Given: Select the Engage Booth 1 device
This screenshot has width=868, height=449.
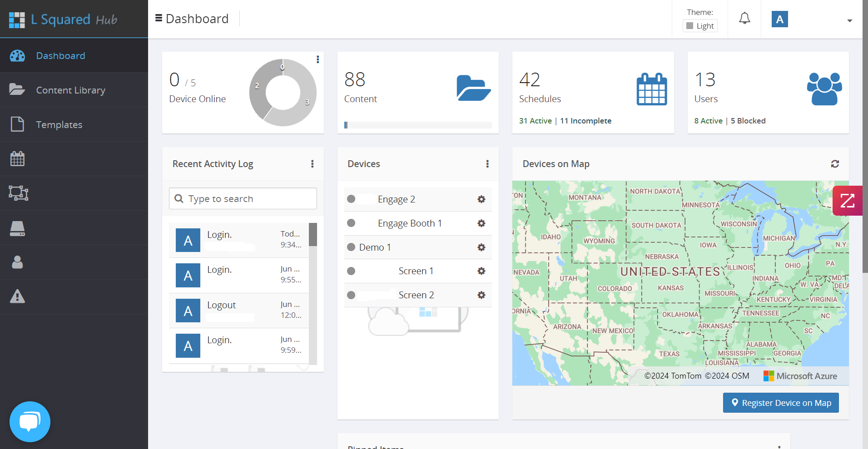Looking at the screenshot, I should coord(418,223).
